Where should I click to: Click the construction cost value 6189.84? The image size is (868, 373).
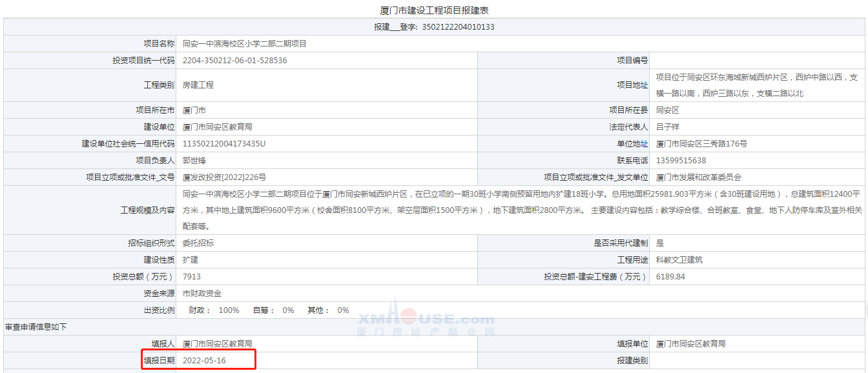coord(670,277)
